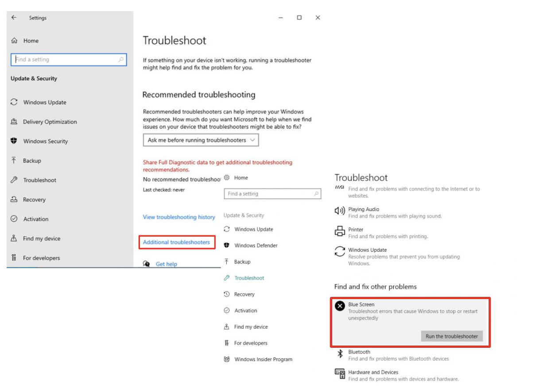This screenshot has height=392, width=551.
Task: Select Windows Insider Program
Action: [263, 359]
